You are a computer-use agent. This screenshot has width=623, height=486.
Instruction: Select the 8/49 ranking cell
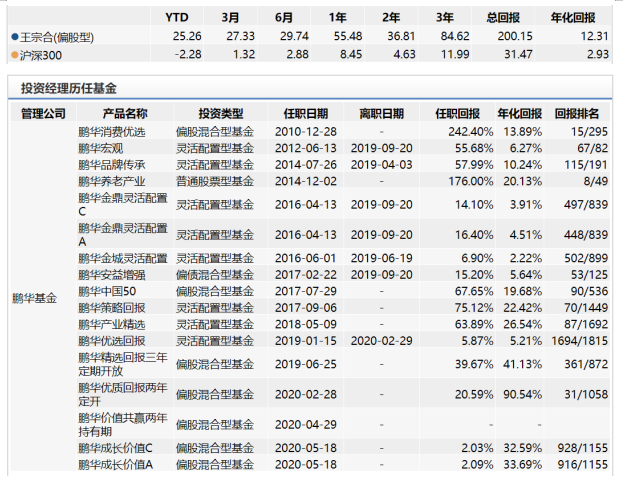click(596, 181)
